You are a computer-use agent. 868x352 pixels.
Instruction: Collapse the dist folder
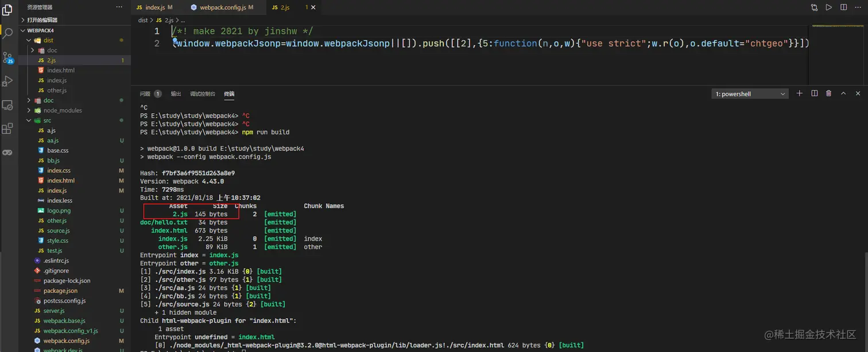pos(29,40)
